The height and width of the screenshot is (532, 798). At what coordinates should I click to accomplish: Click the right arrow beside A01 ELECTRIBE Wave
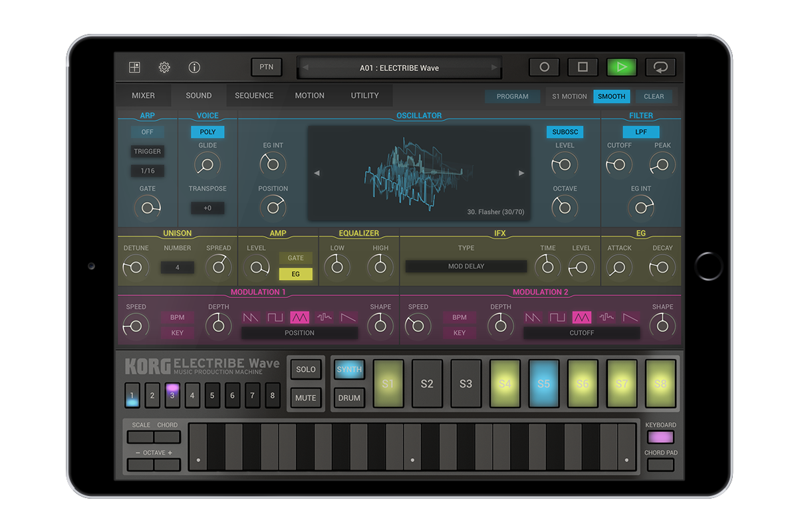pos(493,67)
